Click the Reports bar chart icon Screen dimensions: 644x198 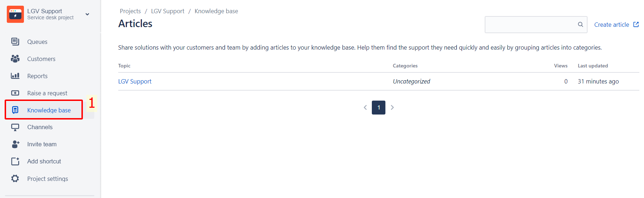coord(15,76)
